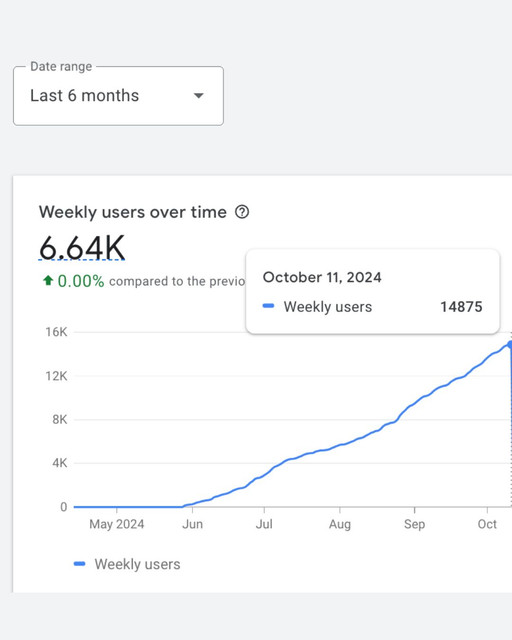Click the Oct axis label
This screenshot has height=640, width=512.
(x=487, y=524)
